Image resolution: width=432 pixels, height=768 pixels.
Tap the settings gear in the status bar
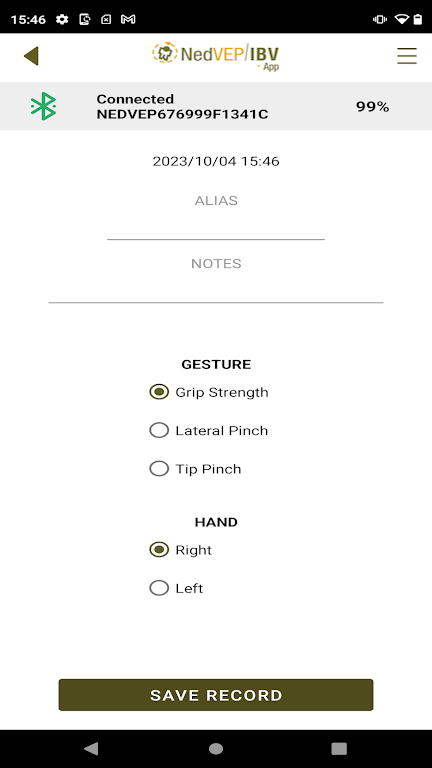[x=62, y=20]
